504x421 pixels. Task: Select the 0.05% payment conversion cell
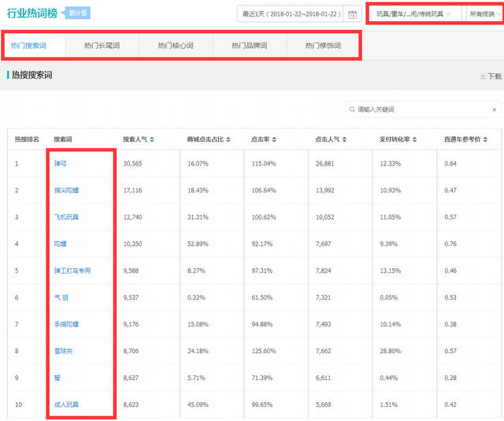point(388,297)
